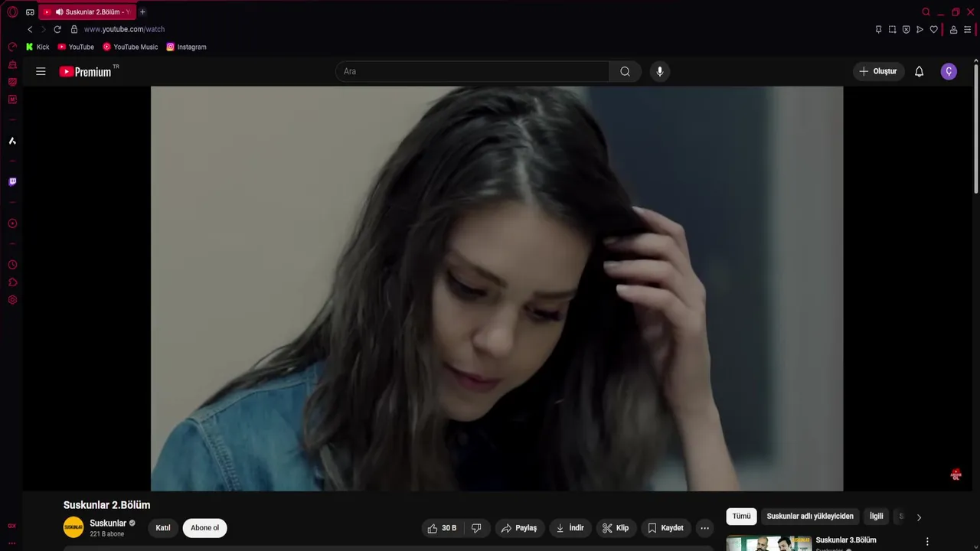Open the Player sidebar icon
980x551 pixels.
[x=12, y=223]
